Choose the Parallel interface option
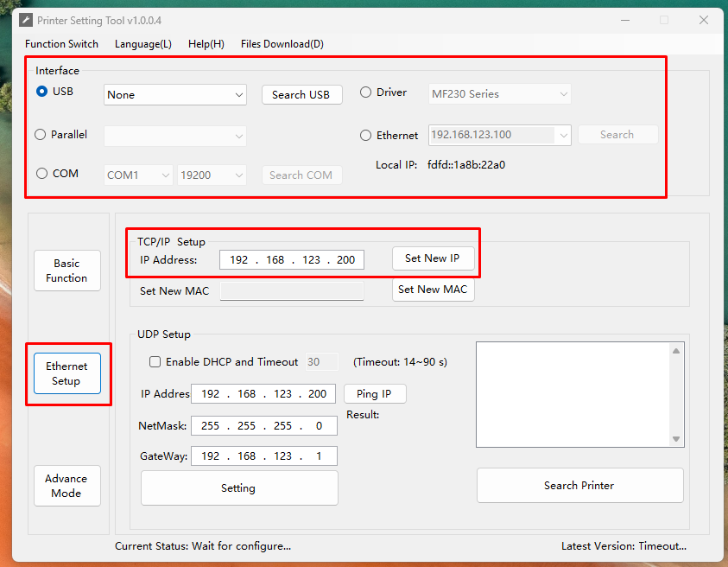The height and width of the screenshot is (567, 728). point(41,135)
